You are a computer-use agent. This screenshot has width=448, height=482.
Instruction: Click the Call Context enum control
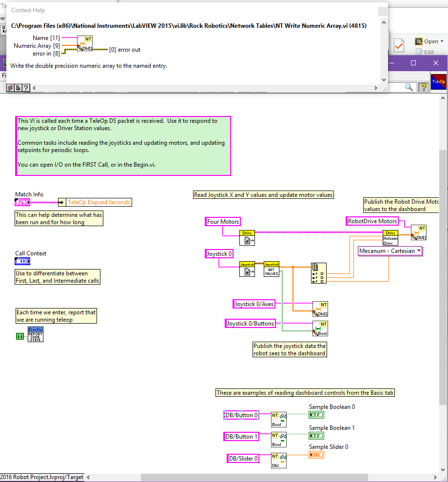[x=22, y=261]
